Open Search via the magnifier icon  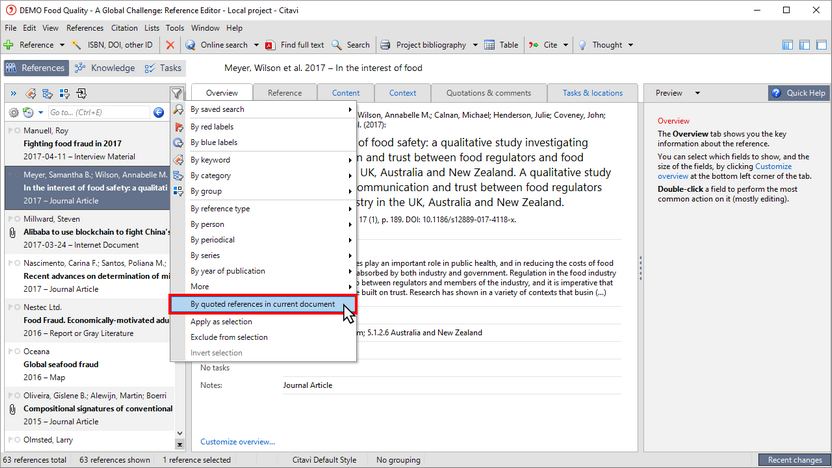click(x=336, y=45)
